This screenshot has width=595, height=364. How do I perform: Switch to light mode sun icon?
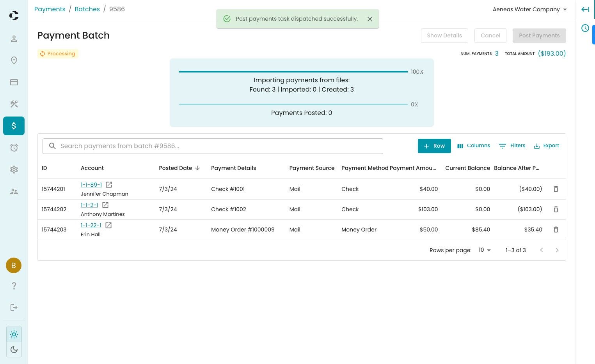tap(14, 334)
